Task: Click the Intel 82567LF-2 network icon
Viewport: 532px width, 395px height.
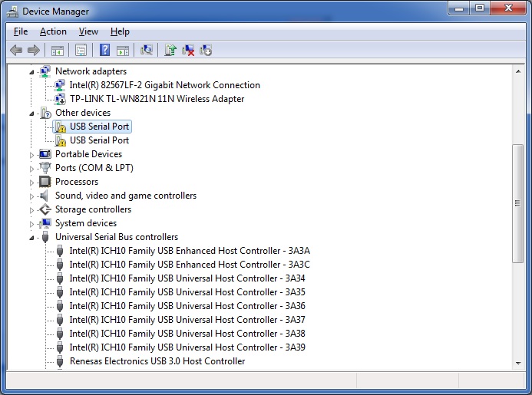Action: pos(60,85)
